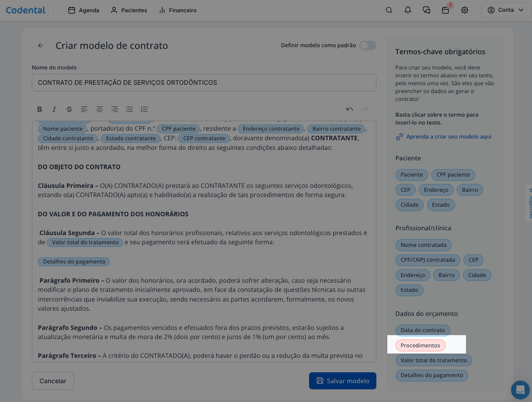Viewport: 532px width, 402px height.
Task: Open the Agenda menu
Action: pos(84,10)
